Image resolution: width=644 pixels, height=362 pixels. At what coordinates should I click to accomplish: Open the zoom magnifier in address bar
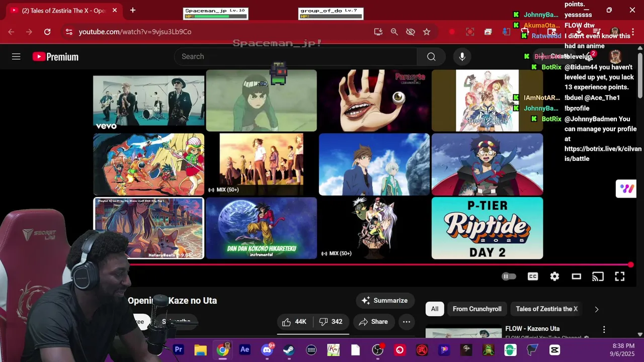(394, 32)
